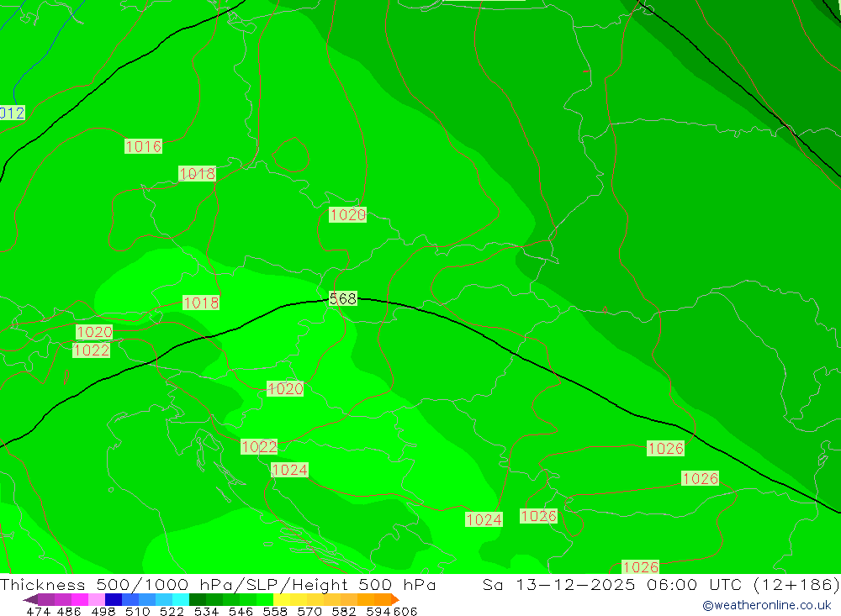Click the purple arrow end of the color scale
This screenshot has width=841, height=616.
(30, 599)
